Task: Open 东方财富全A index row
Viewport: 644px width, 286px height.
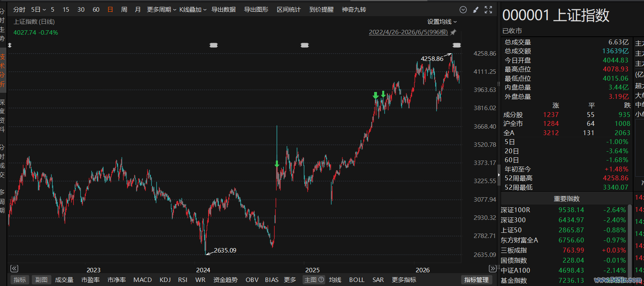Action: pyautogui.click(x=564, y=240)
